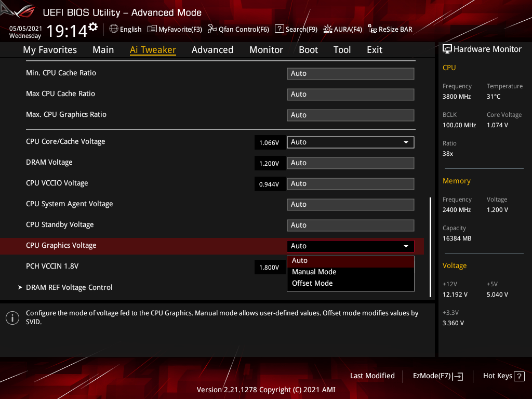Click the language globe icon
This screenshot has width=532, height=399.
(114, 29)
